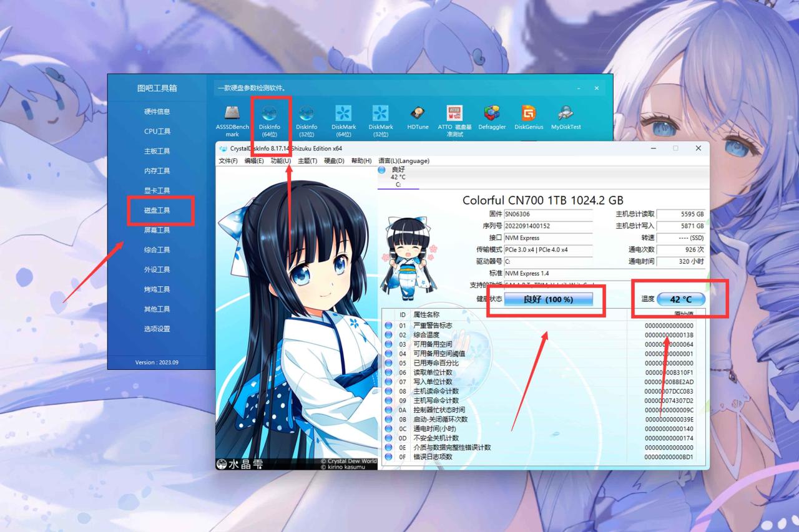
Task: Open 选项设置 in the sidebar
Action: 157,329
